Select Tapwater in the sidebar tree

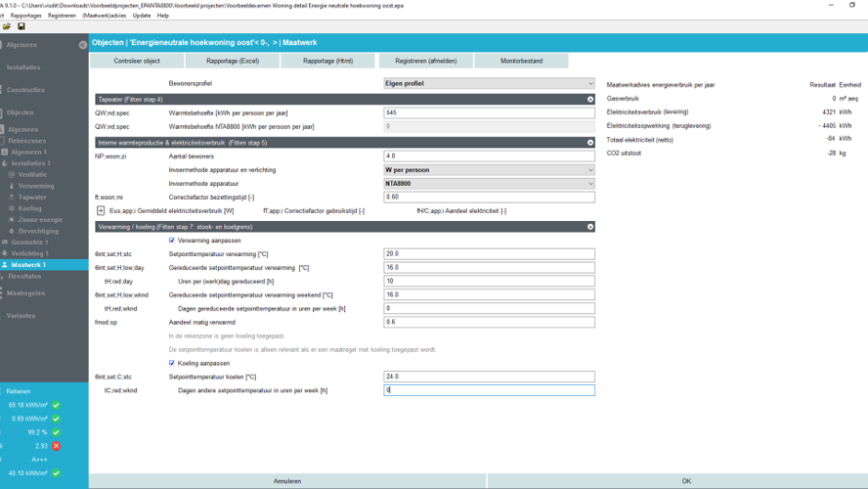(31, 197)
